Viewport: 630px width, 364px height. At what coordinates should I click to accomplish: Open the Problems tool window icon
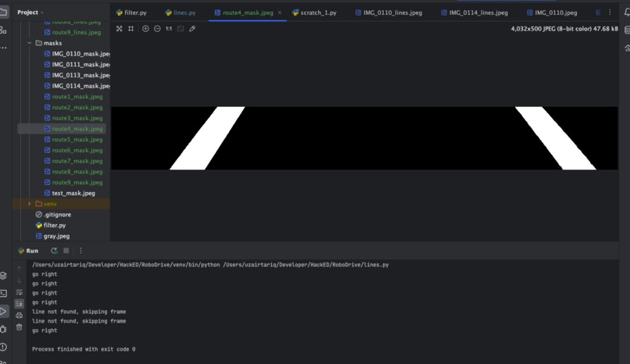[x=3, y=347]
